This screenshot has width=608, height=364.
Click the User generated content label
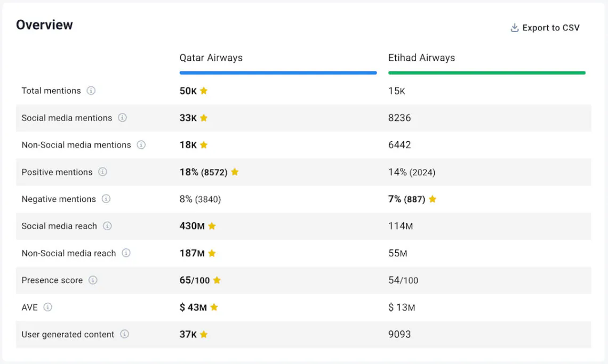tap(68, 334)
